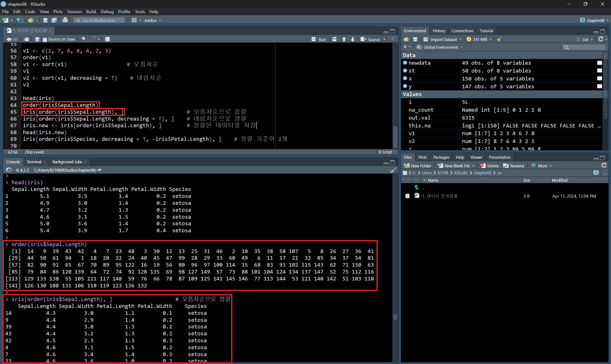Screen dimensions: 611x364
Task: Switch to the Packages tab
Action: 441,157
